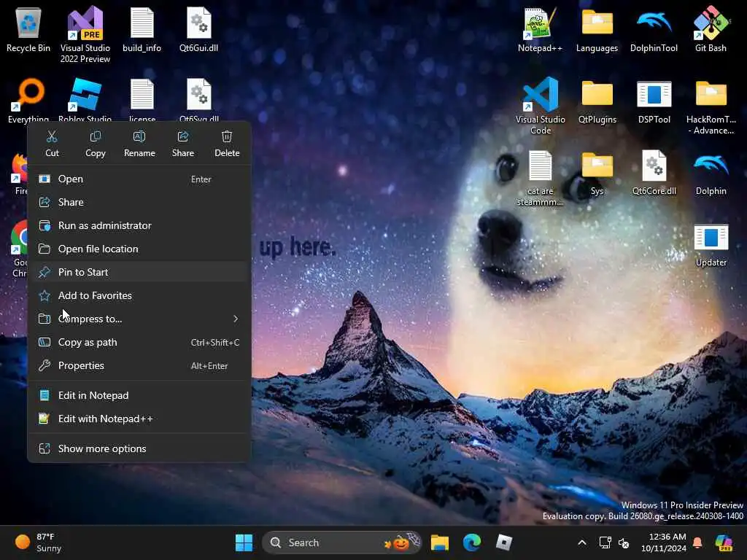
Task: Choose Properties from the context menu
Action: coord(139,366)
